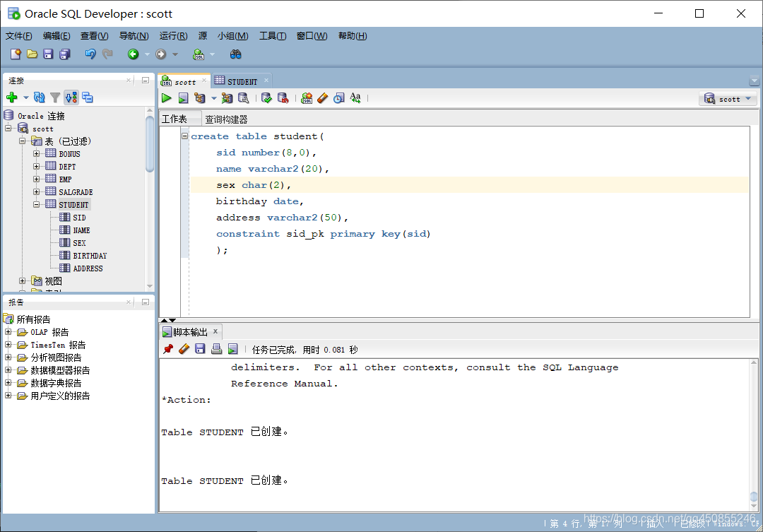Run statement with green play icon
The image size is (763, 532).
[167, 98]
